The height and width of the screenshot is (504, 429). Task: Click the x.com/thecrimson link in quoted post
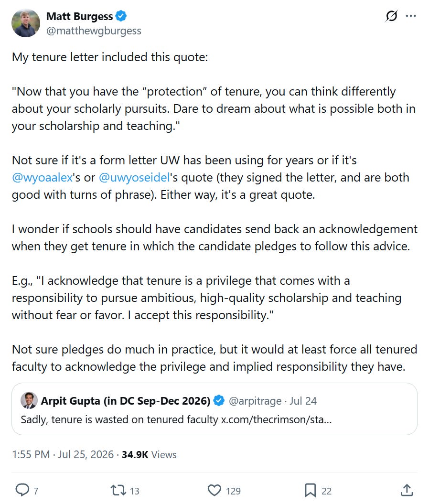point(276,419)
